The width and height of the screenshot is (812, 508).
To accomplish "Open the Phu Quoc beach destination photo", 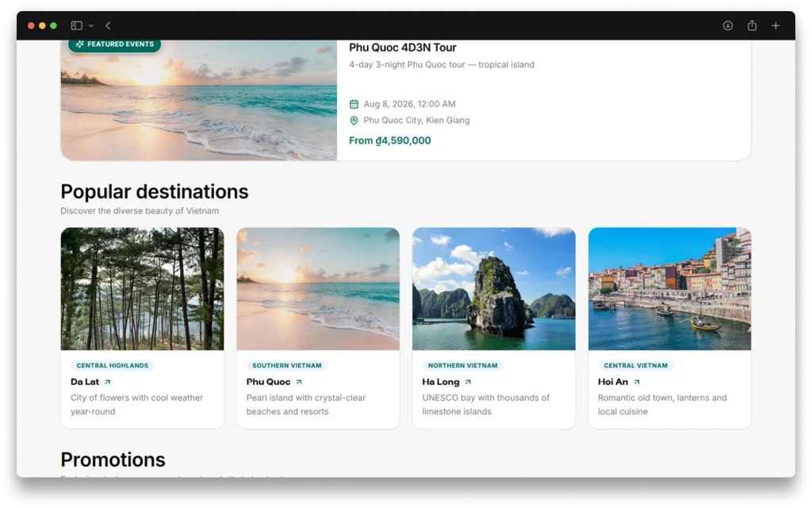I will click(x=318, y=289).
